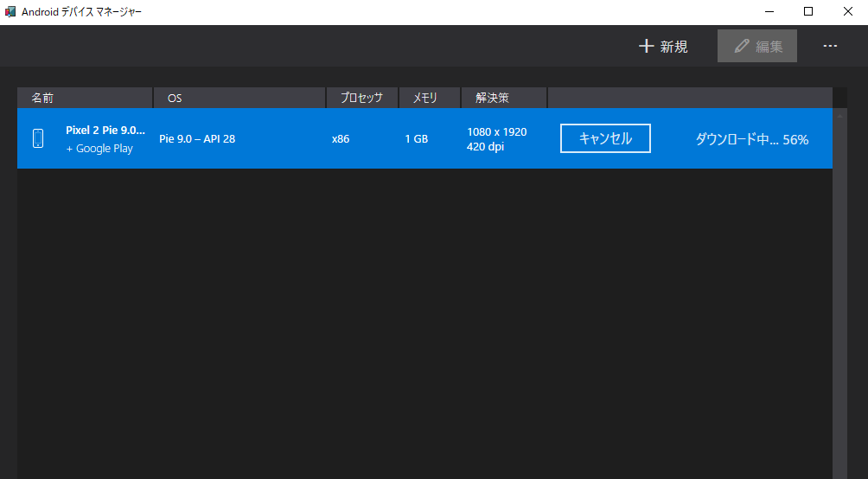Click the 1 GB memory cell
The height and width of the screenshot is (479, 868).
(x=417, y=139)
